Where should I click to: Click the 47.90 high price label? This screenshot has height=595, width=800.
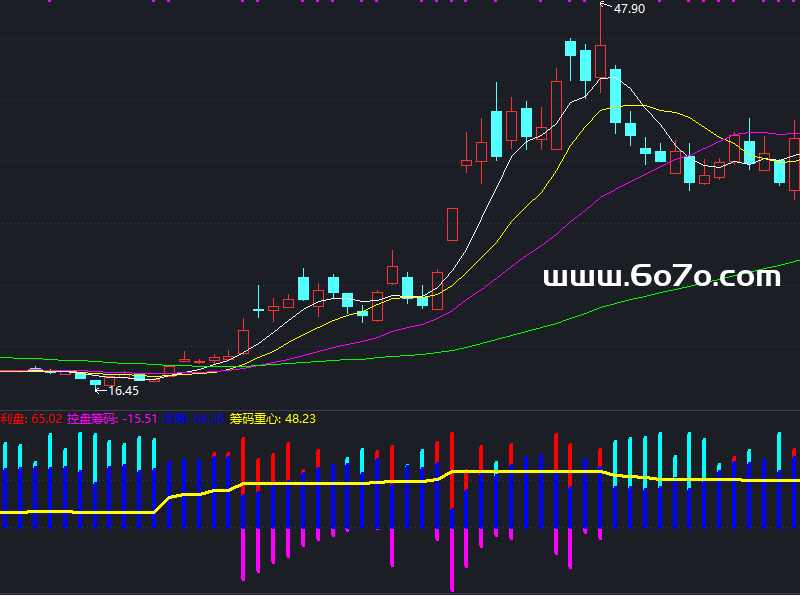click(629, 9)
